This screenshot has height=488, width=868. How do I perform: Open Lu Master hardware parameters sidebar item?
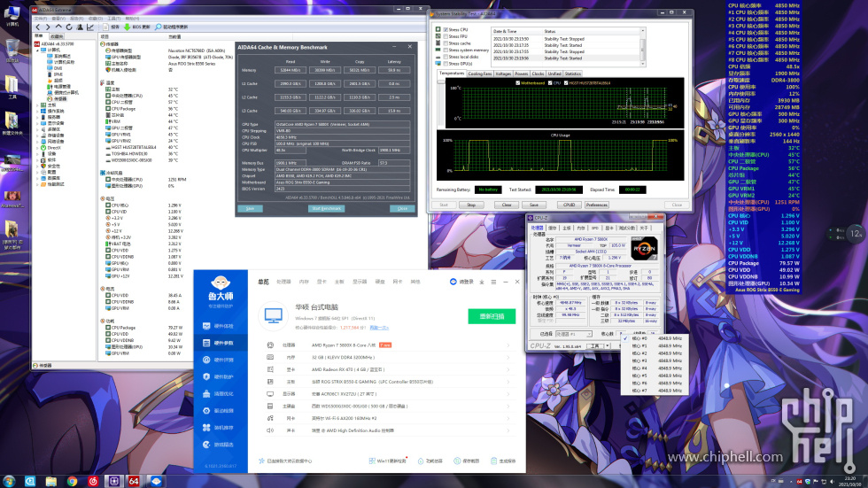(x=220, y=343)
